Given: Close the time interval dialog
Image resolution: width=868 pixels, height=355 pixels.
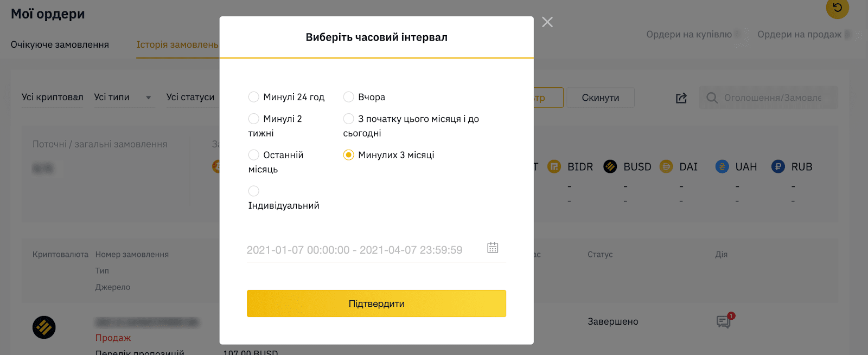Looking at the screenshot, I should tap(547, 22).
